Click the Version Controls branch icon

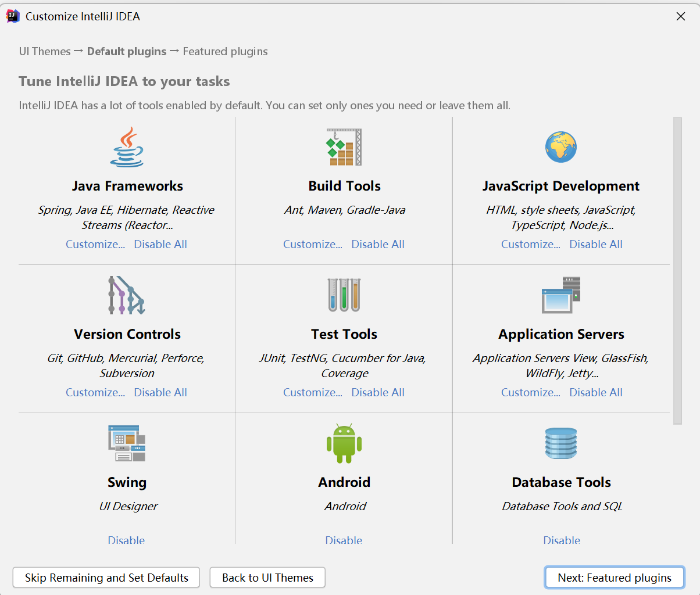[127, 295]
